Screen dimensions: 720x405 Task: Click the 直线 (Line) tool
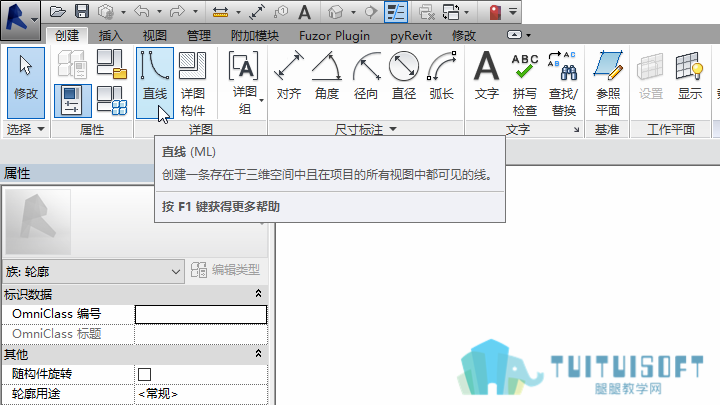pos(155,83)
